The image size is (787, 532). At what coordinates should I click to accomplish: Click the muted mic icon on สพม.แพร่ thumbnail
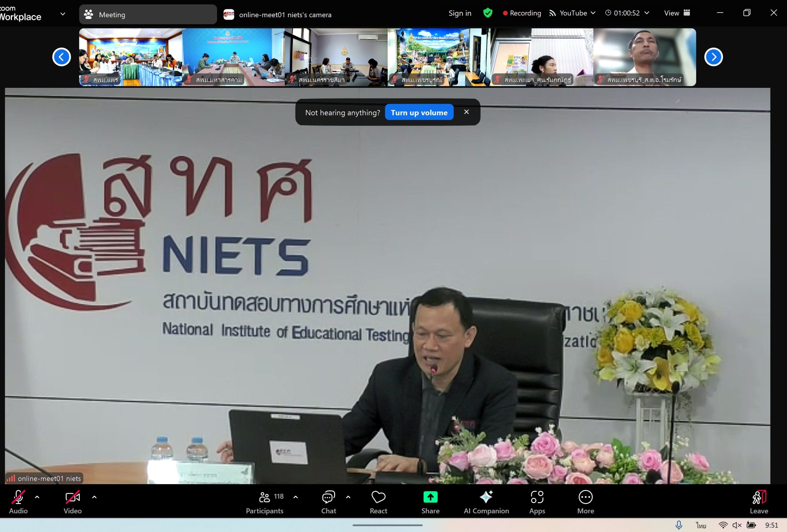[86, 80]
